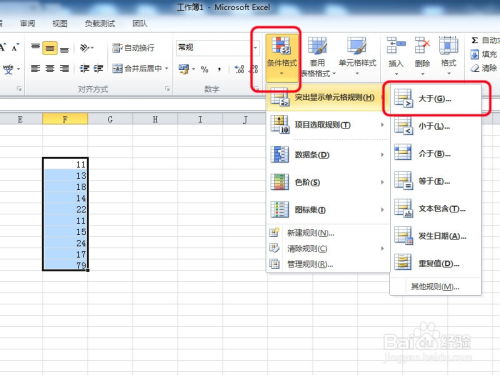Toggle top align
Image resolution: width=500 pixels, height=375 pixels.
click(x=36, y=48)
